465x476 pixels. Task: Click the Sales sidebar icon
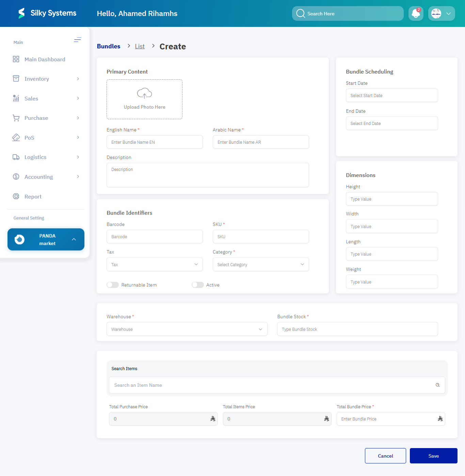click(16, 98)
